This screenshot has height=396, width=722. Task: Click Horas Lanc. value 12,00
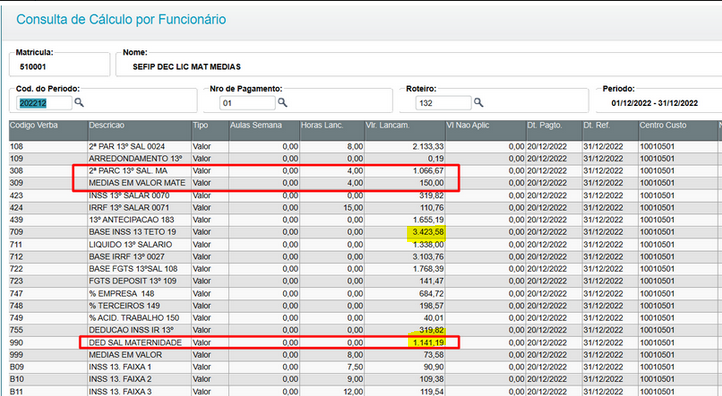[353, 391]
